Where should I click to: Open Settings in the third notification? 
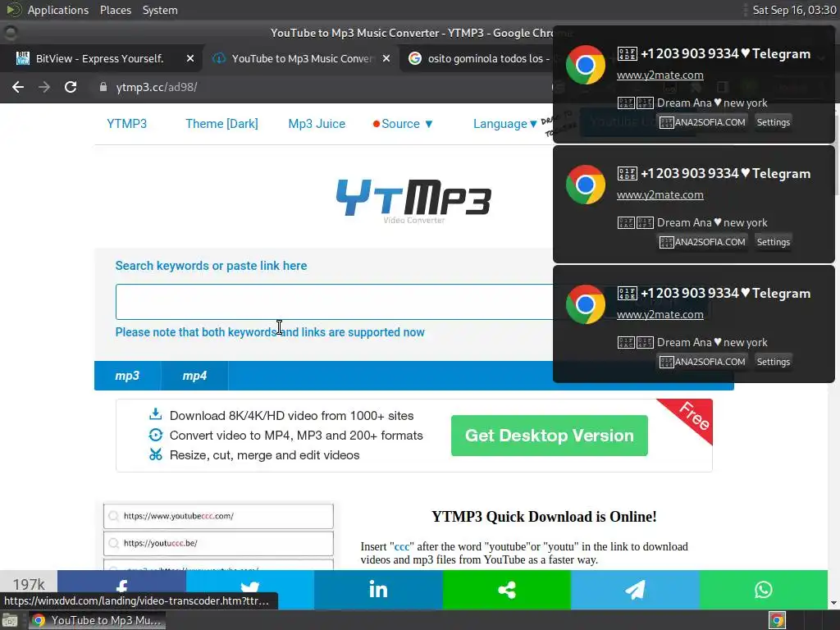point(773,362)
